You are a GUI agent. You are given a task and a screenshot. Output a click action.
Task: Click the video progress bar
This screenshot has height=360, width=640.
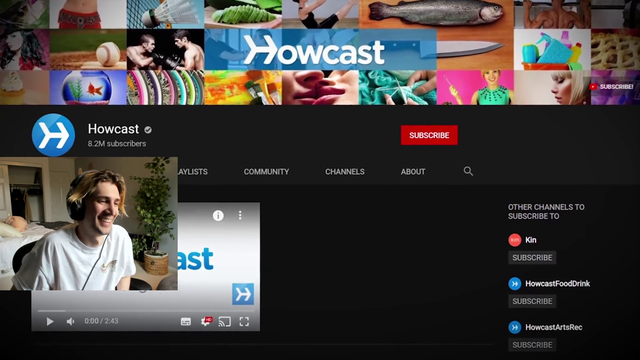146,311
